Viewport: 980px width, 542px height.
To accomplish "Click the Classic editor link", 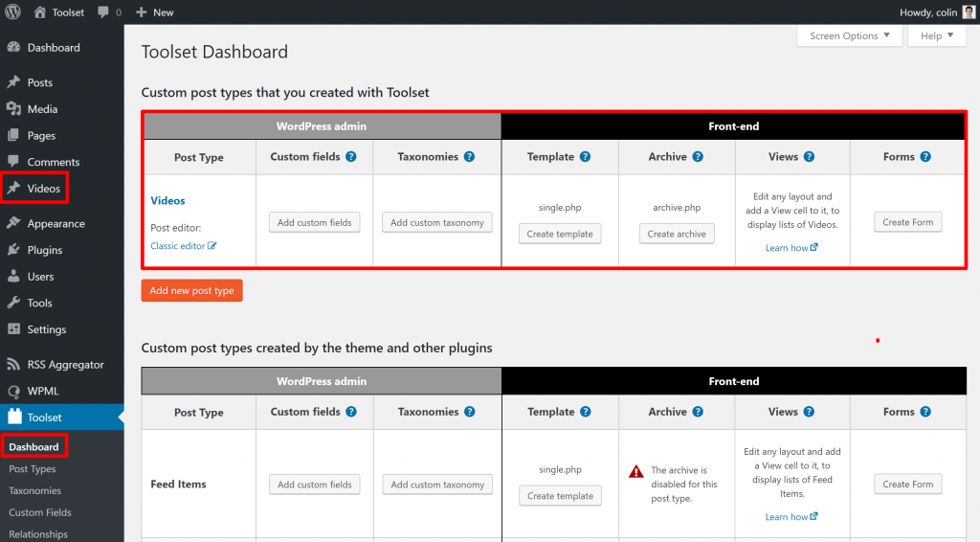I will [x=178, y=246].
